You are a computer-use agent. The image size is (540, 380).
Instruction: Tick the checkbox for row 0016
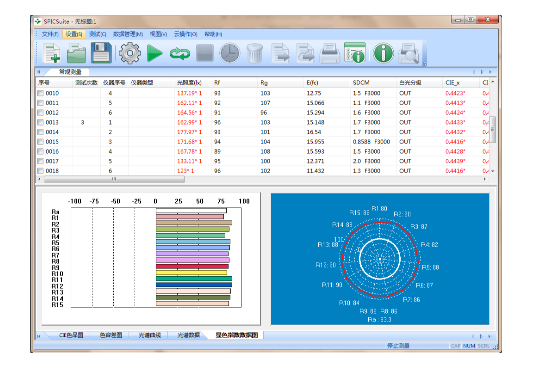point(40,151)
